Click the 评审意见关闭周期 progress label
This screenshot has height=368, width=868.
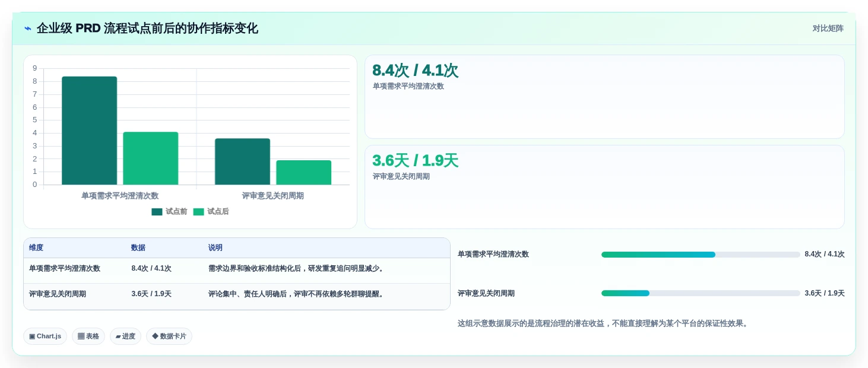coord(486,294)
